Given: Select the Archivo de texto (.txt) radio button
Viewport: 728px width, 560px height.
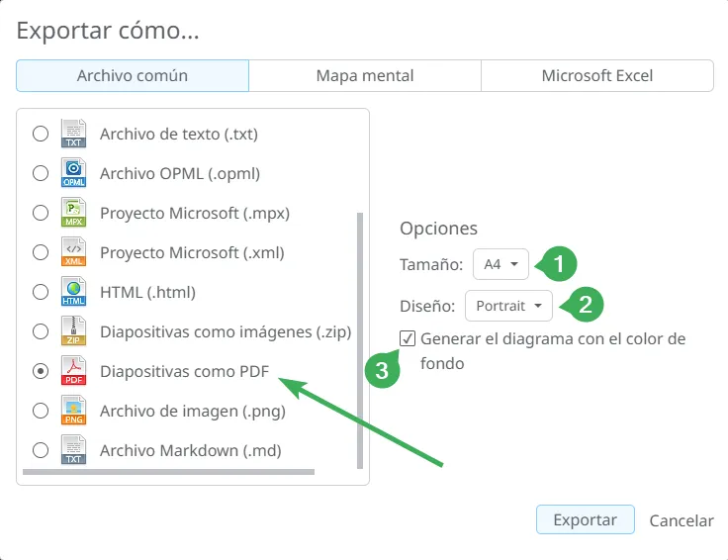Looking at the screenshot, I should tap(41, 134).
